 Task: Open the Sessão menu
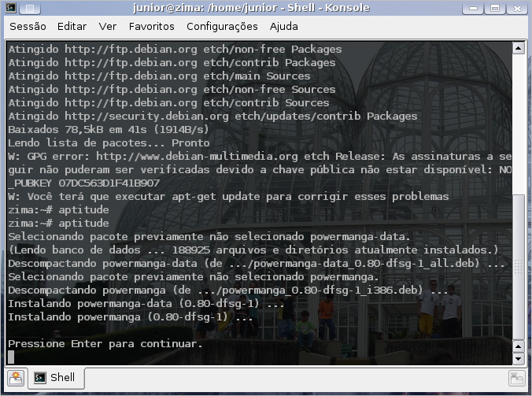point(28,27)
